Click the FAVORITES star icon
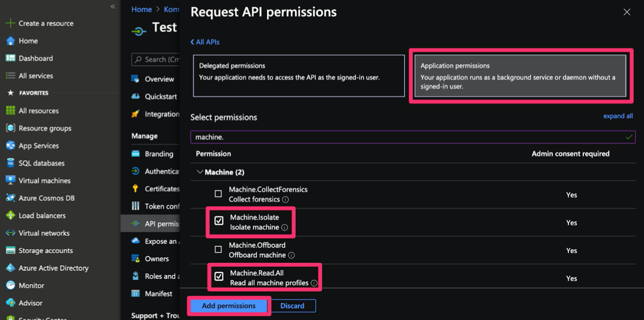Screen dimensions: 644x320 11,93
